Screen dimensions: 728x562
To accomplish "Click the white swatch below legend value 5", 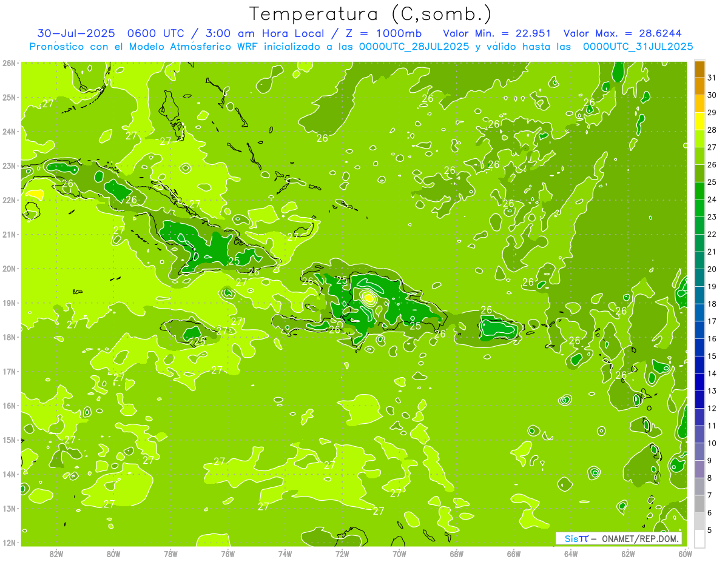I will point(699,538).
